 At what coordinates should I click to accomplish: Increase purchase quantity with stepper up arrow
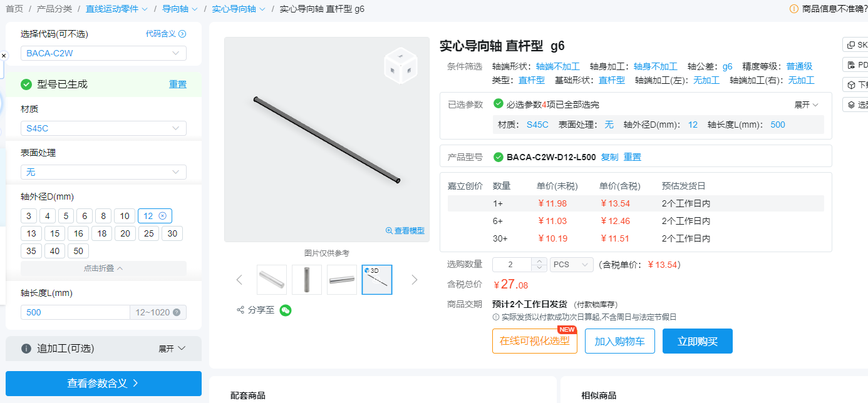coord(539,261)
